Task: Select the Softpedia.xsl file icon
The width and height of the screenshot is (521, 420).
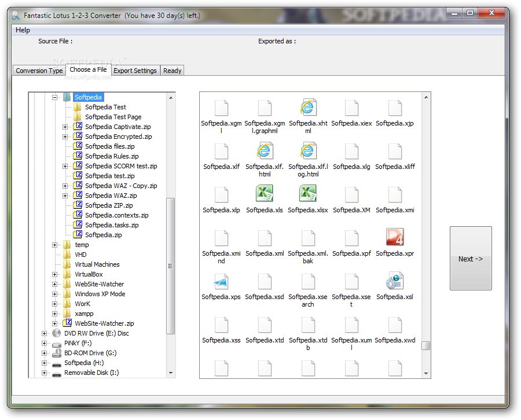Action: point(395,281)
